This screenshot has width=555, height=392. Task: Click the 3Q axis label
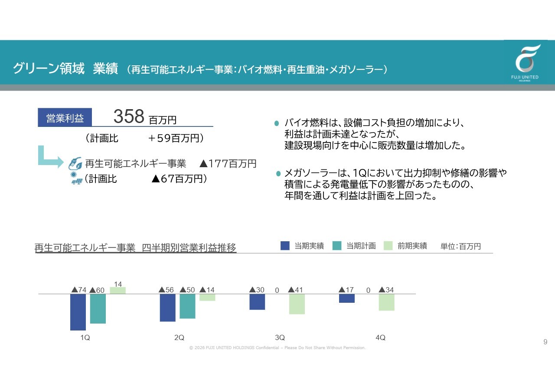(x=280, y=337)
